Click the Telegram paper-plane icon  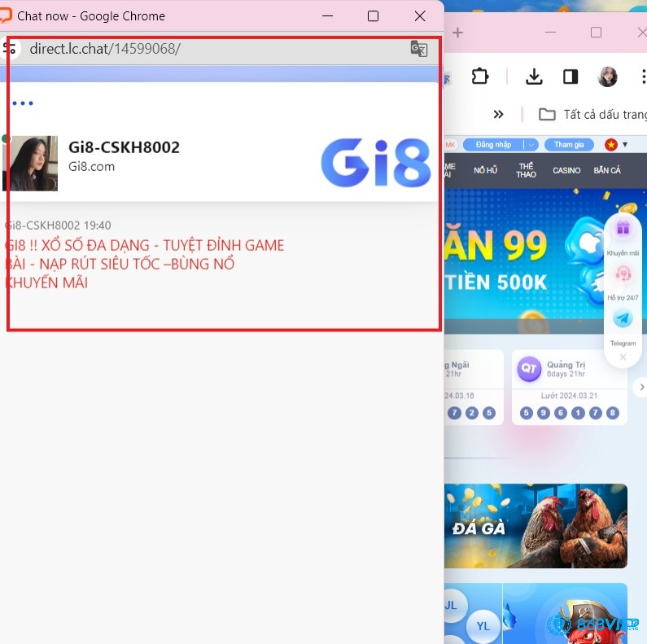pyautogui.click(x=623, y=318)
